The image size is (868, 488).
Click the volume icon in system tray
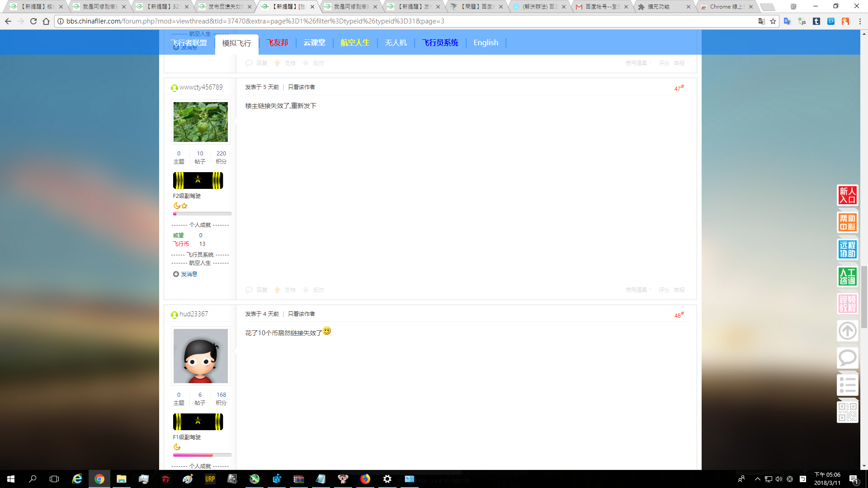pos(779,479)
